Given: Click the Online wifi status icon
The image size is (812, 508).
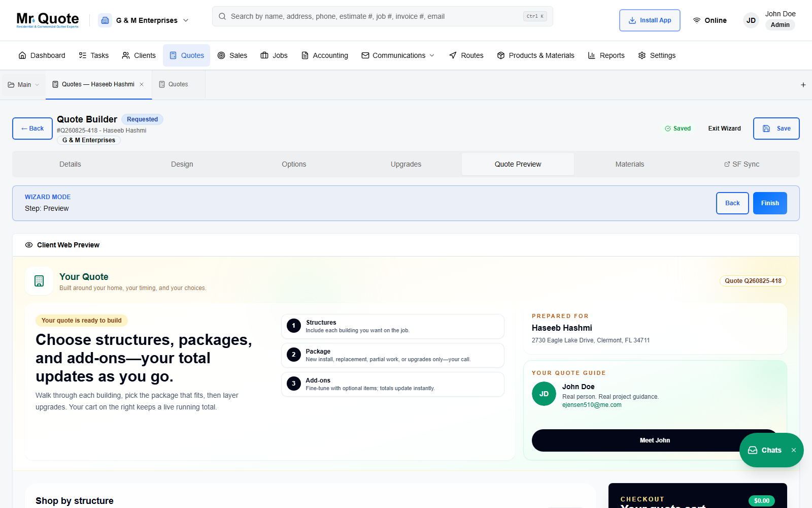Looking at the screenshot, I should point(697,20).
